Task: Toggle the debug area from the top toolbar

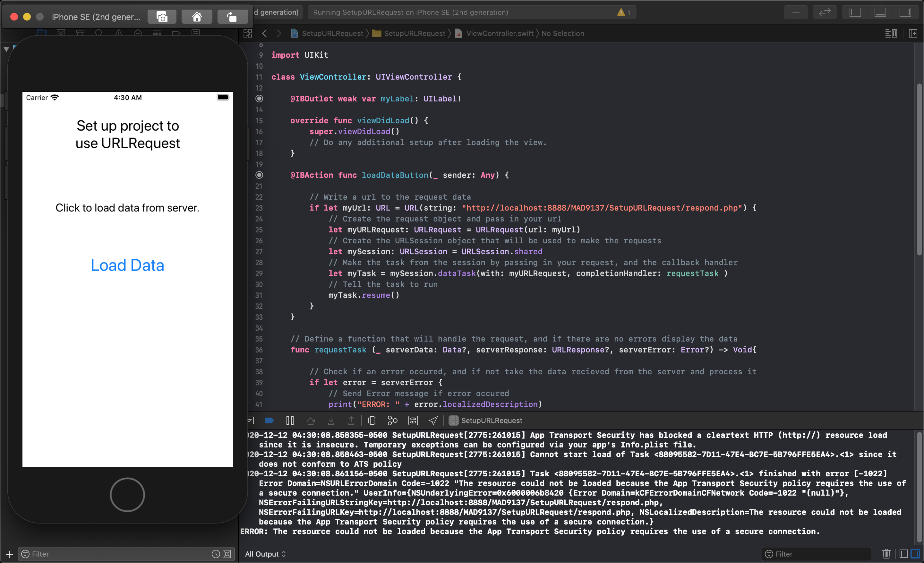Action: click(880, 13)
